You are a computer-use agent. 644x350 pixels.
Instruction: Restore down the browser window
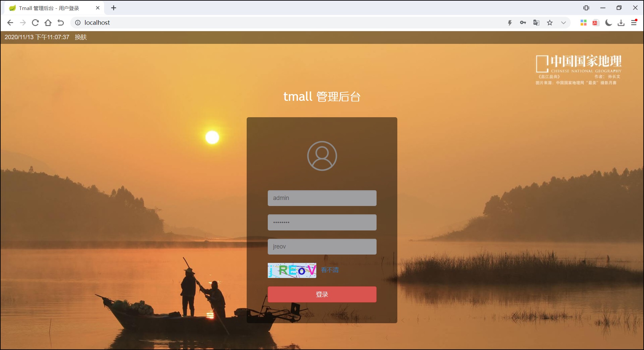(x=619, y=8)
